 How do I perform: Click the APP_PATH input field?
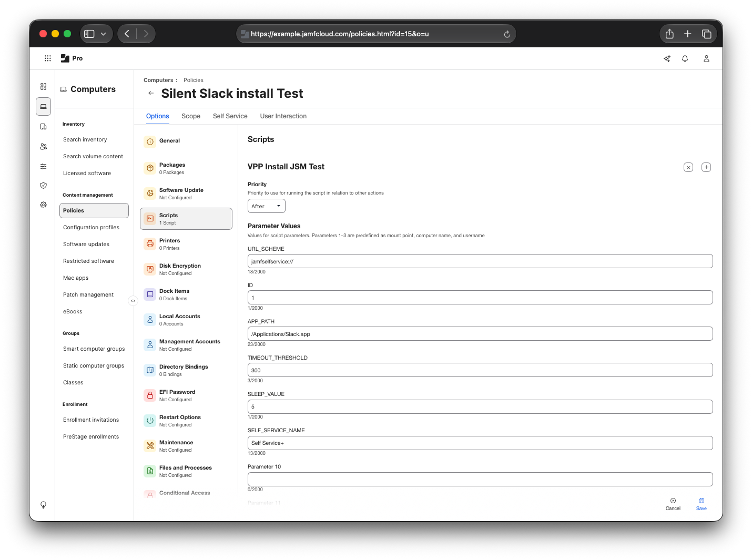click(x=480, y=334)
